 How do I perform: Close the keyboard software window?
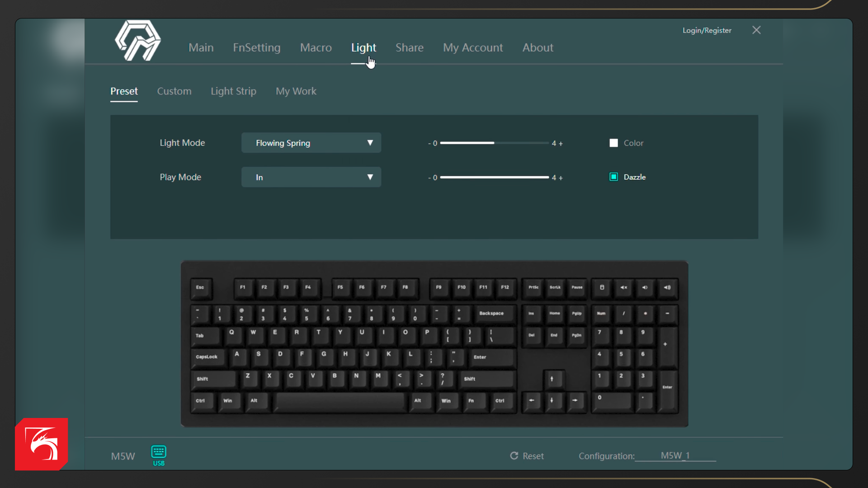click(x=756, y=30)
